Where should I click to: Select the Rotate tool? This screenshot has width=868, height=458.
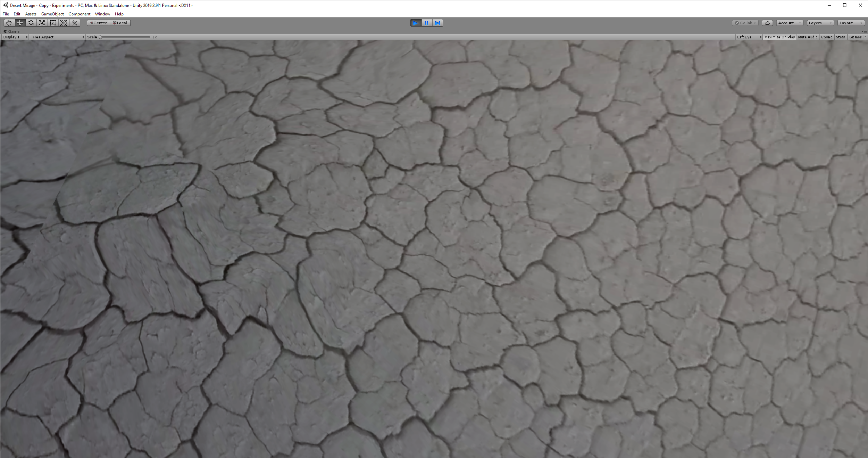[31, 23]
